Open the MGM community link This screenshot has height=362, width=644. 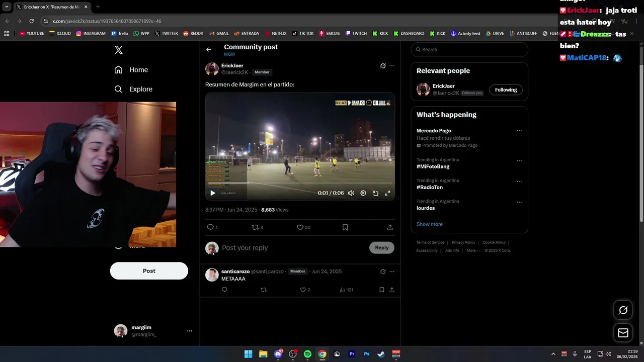point(229,54)
